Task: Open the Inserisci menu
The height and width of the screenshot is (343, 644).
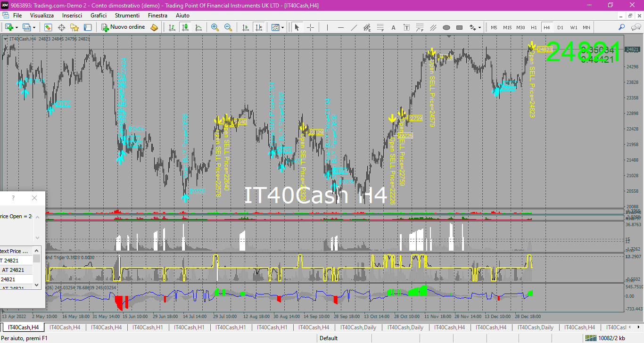Action: tap(72, 16)
